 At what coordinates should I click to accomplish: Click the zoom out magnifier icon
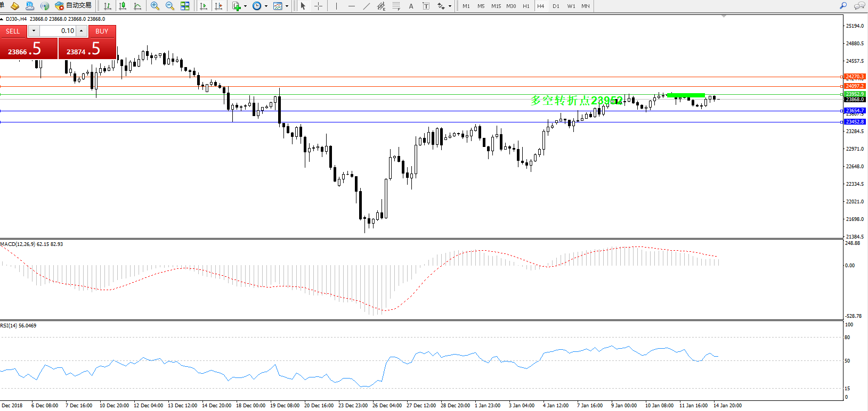pos(170,6)
